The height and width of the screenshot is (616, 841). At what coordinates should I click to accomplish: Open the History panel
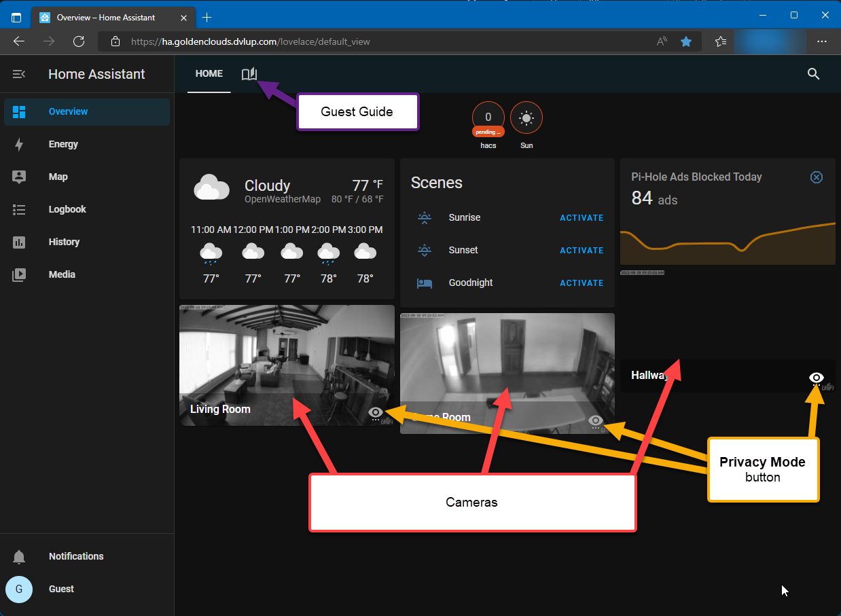(64, 242)
